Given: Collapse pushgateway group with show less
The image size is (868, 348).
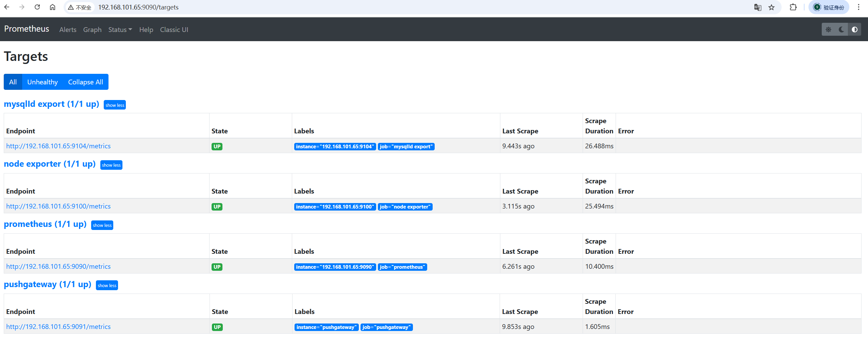Looking at the screenshot, I should tap(107, 285).
